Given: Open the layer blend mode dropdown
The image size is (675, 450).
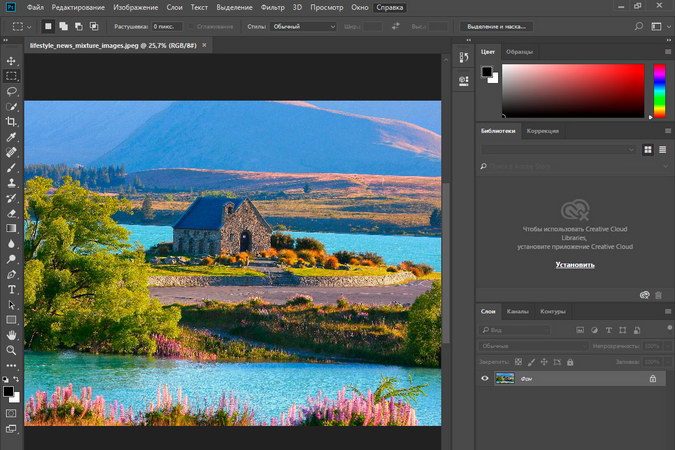Looking at the screenshot, I should (533, 346).
